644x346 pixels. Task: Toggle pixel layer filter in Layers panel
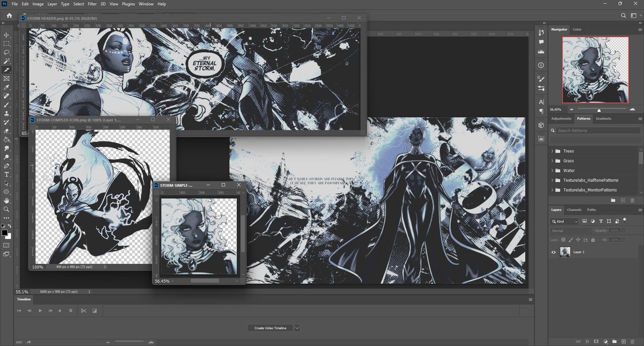click(584, 221)
